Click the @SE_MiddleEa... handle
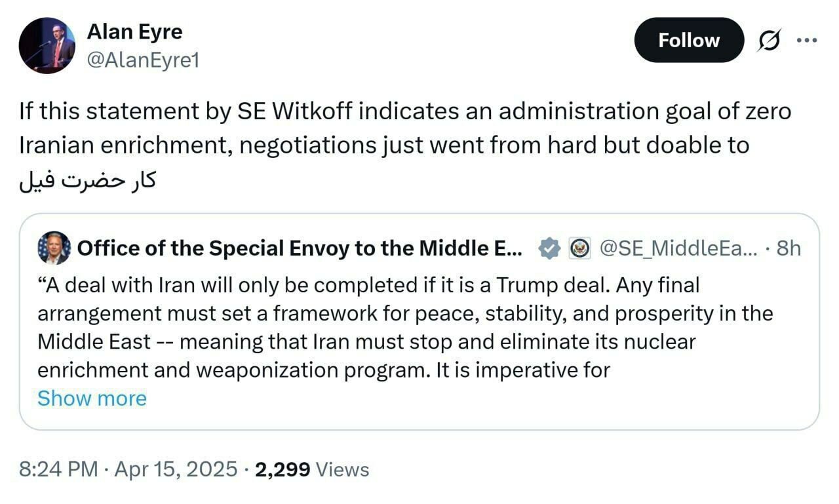 click(x=678, y=248)
